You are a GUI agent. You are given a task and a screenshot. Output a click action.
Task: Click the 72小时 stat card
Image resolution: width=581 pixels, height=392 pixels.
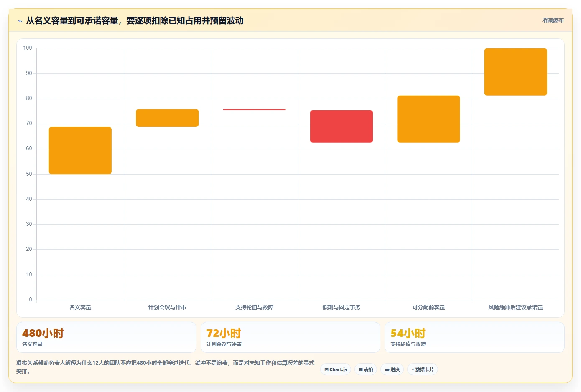click(x=290, y=337)
